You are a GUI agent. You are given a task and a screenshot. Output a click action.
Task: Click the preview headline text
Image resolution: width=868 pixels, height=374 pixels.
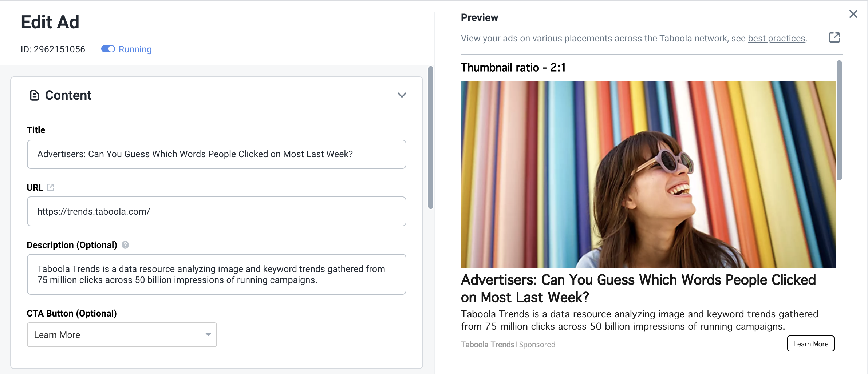(x=638, y=289)
